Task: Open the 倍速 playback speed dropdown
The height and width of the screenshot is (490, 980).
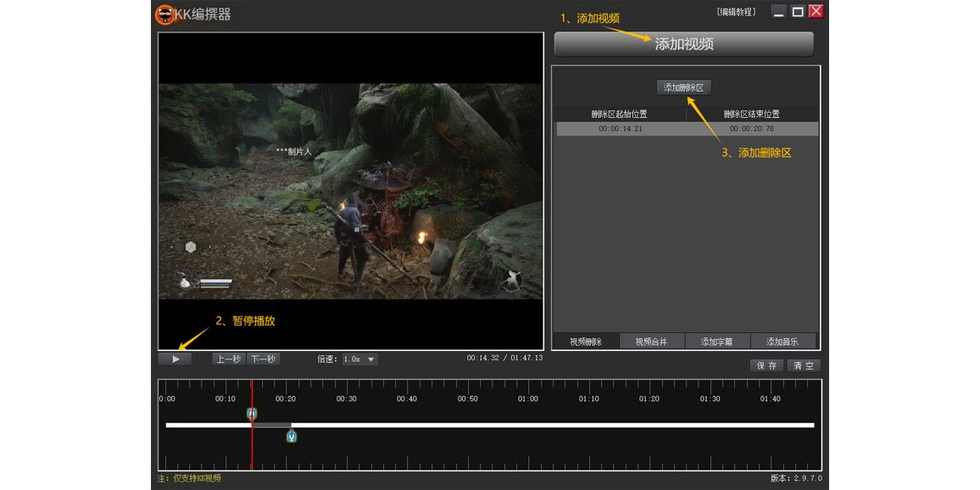Action: (359, 359)
